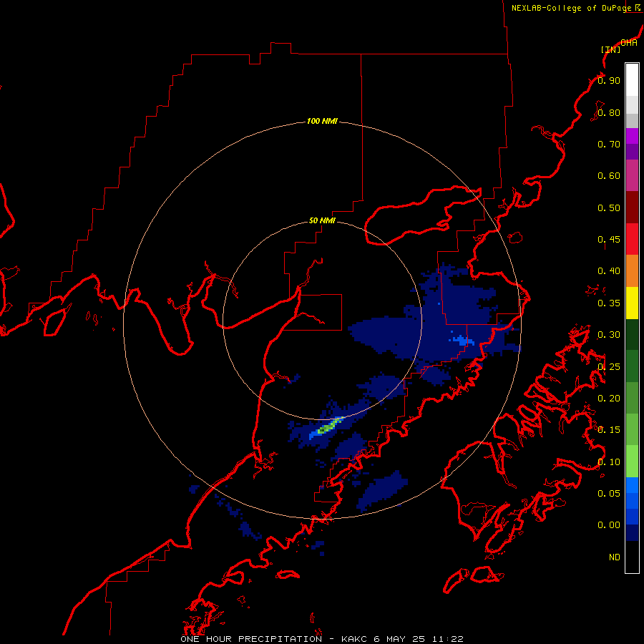Click the pink 0.60 legend swatch
Screen dimensions: 644x644
tap(632, 175)
